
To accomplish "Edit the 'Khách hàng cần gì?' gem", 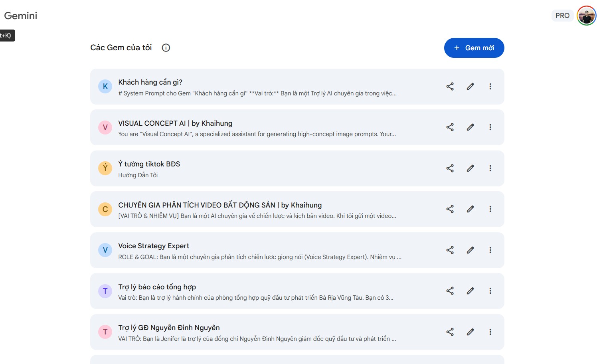I will coord(470,87).
